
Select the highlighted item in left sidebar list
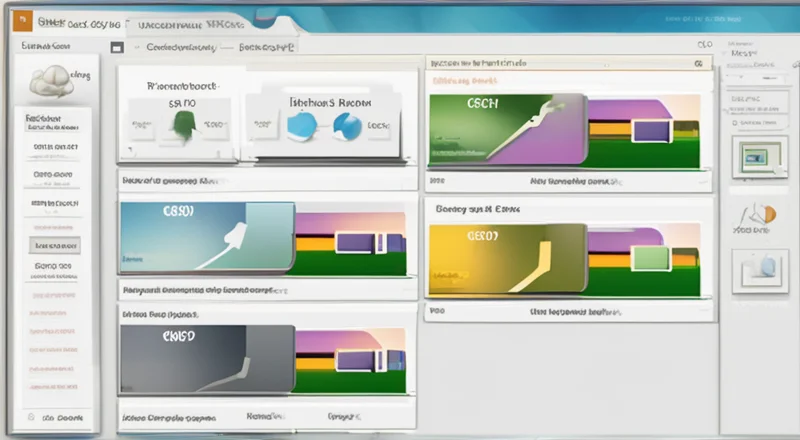57,244
